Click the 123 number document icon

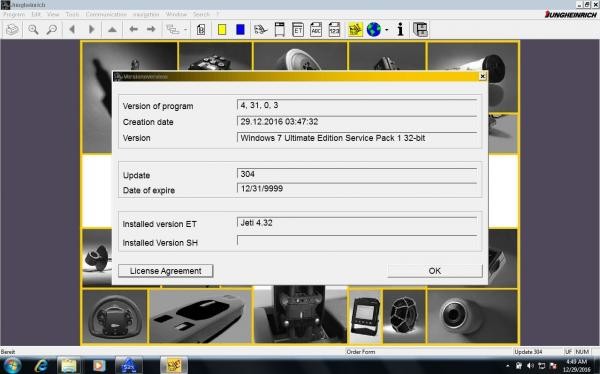coord(334,29)
